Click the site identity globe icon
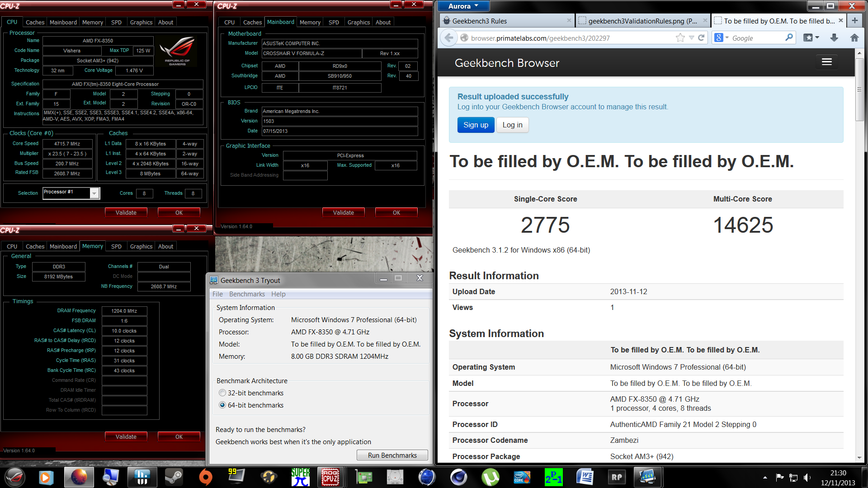Screen dimensions: 868x488 (464, 38)
